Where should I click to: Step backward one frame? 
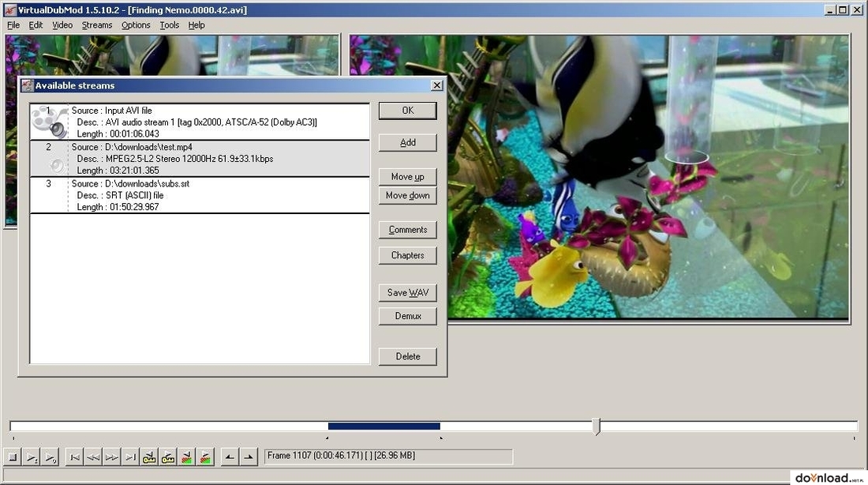[94, 457]
